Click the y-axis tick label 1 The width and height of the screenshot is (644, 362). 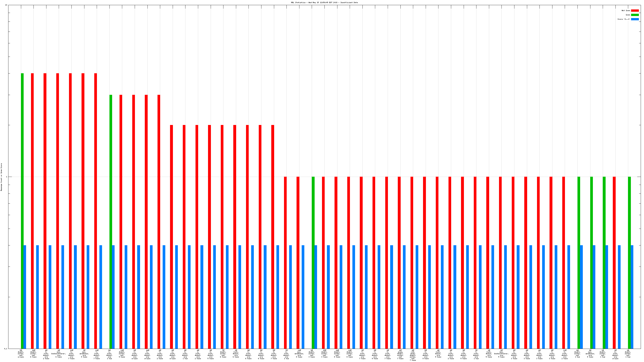[x=7, y=177]
